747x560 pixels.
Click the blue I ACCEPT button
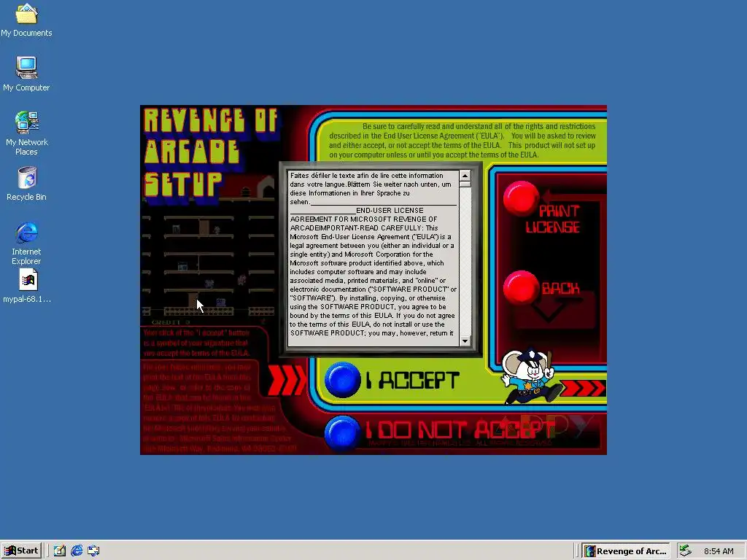point(343,379)
